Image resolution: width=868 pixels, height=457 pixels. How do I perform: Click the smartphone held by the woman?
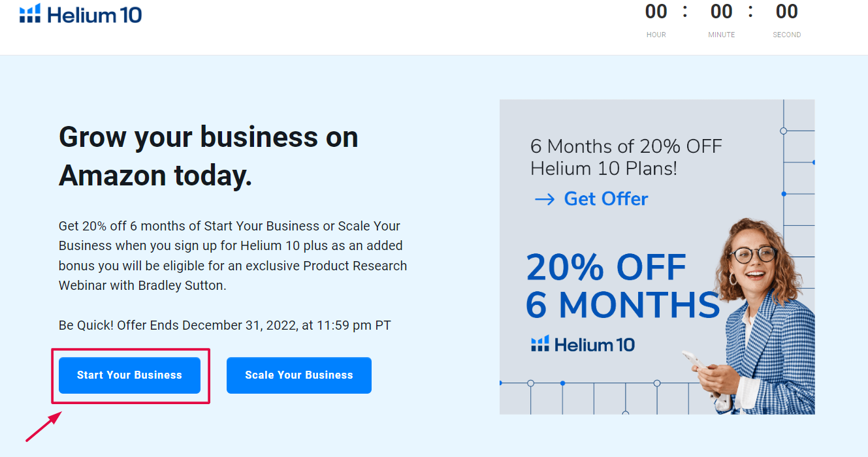pos(695,365)
